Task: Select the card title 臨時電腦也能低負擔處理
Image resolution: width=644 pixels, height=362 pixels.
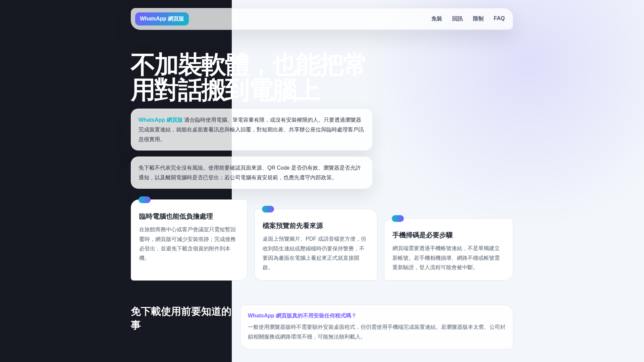Action: point(176,217)
